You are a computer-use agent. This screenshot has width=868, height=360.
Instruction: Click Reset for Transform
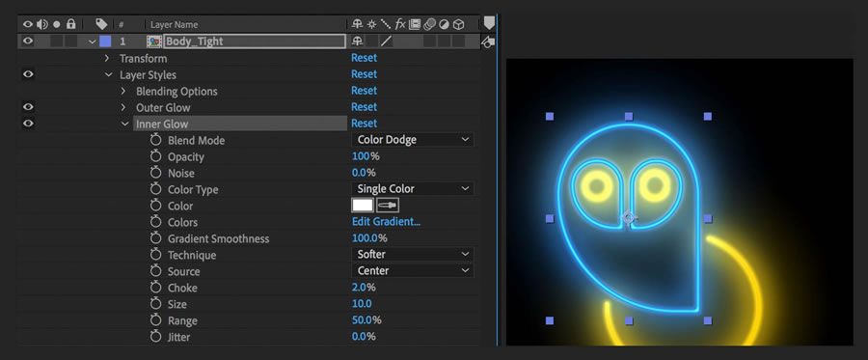(364, 58)
